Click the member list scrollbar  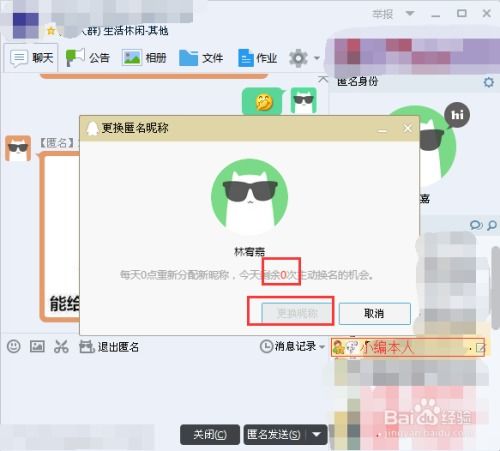(495, 287)
